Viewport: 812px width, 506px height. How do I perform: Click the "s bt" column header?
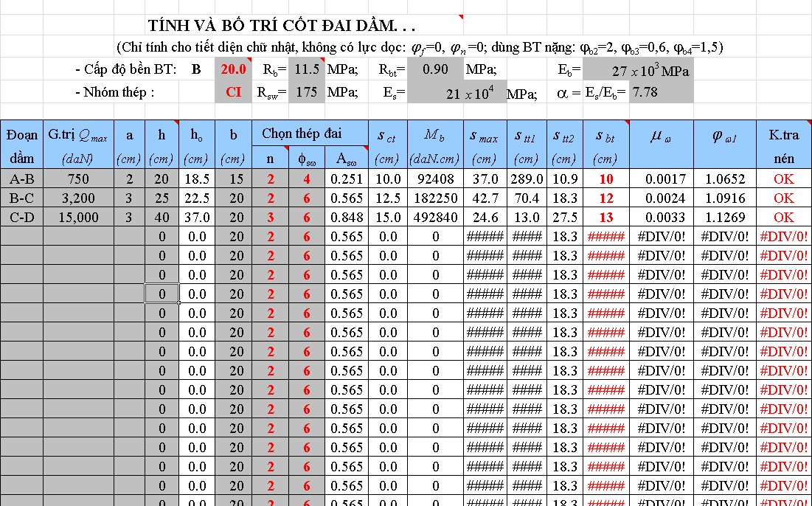tap(606, 145)
